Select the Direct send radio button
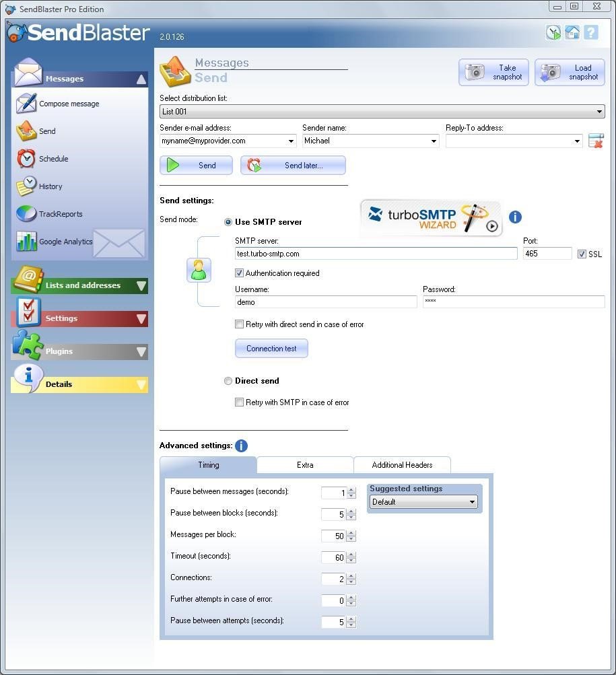This screenshot has width=616, height=675. coord(228,381)
